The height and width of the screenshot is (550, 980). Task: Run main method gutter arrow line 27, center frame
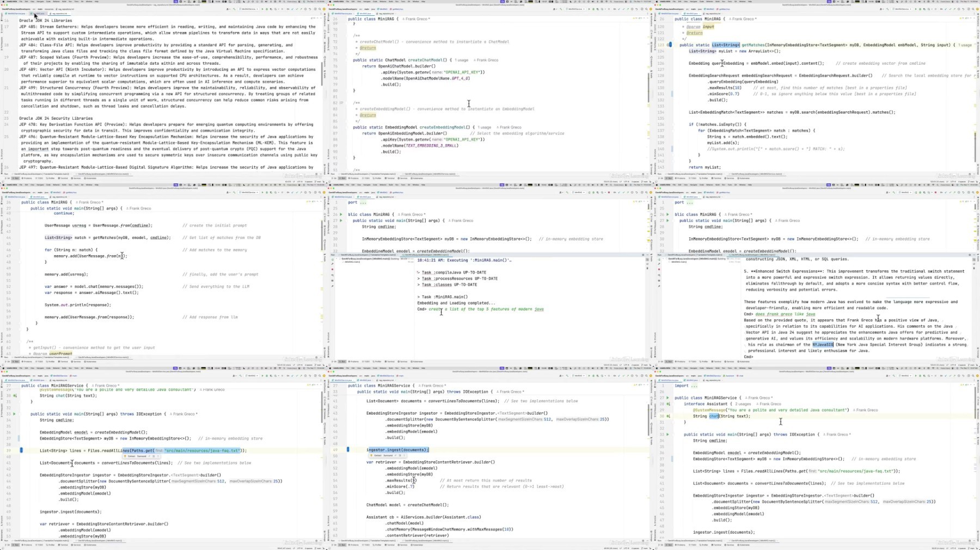point(341,220)
